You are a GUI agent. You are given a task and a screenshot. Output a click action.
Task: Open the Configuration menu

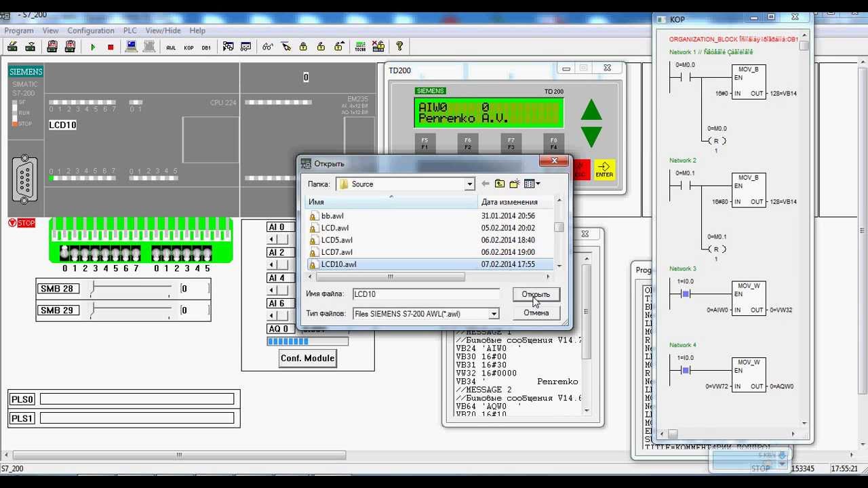pos(91,30)
